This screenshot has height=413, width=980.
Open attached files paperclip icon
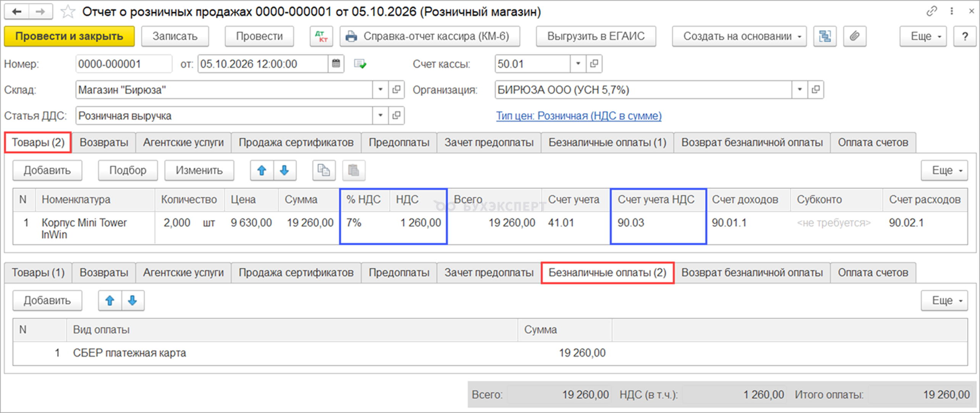(x=854, y=36)
